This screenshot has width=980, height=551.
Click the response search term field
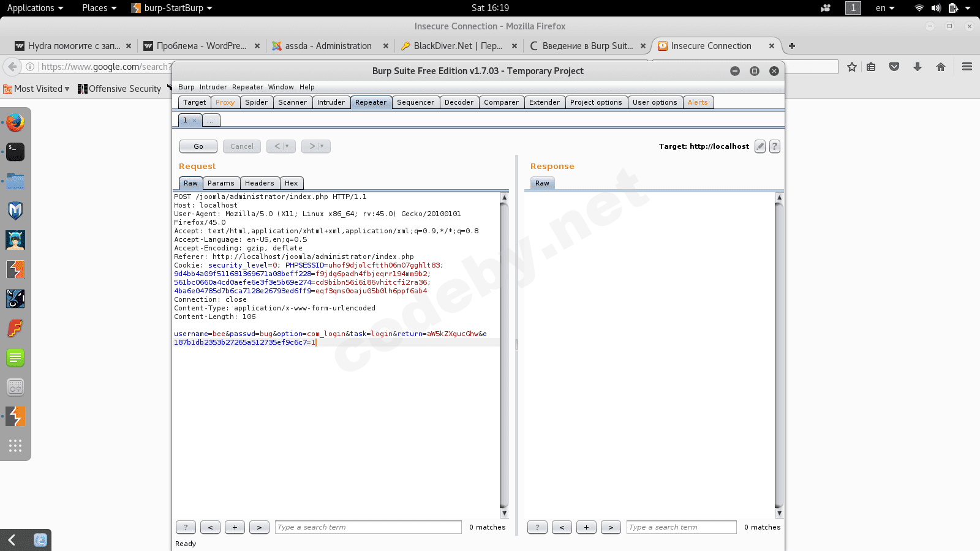pyautogui.click(x=680, y=527)
